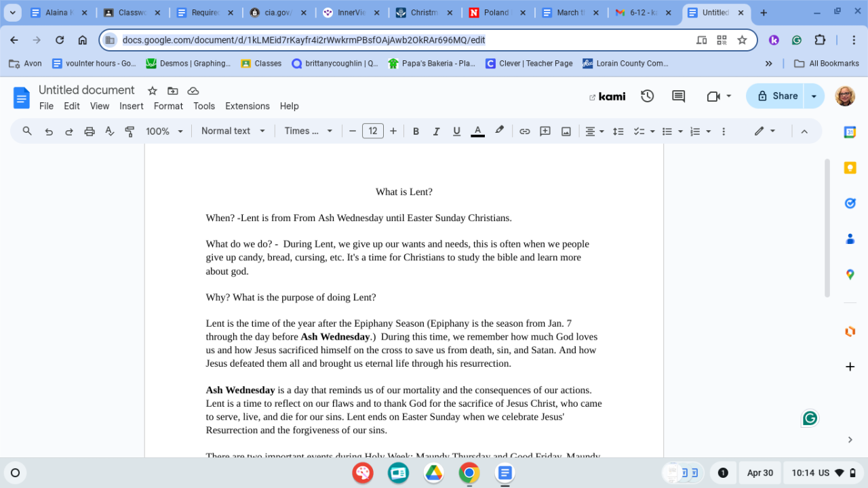Image resolution: width=868 pixels, height=488 pixels.
Task: Open the ChromeOS launcher
Action: point(15,473)
